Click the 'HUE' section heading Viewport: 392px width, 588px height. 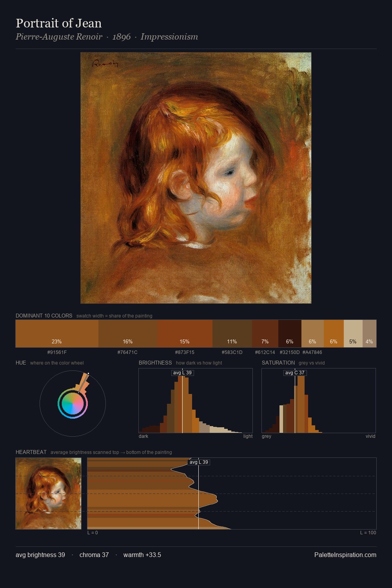pyautogui.click(x=21, y=363)
